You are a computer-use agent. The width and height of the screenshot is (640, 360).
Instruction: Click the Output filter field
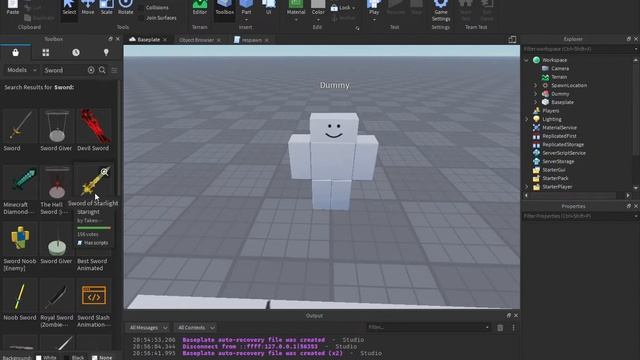pos(429,327)
